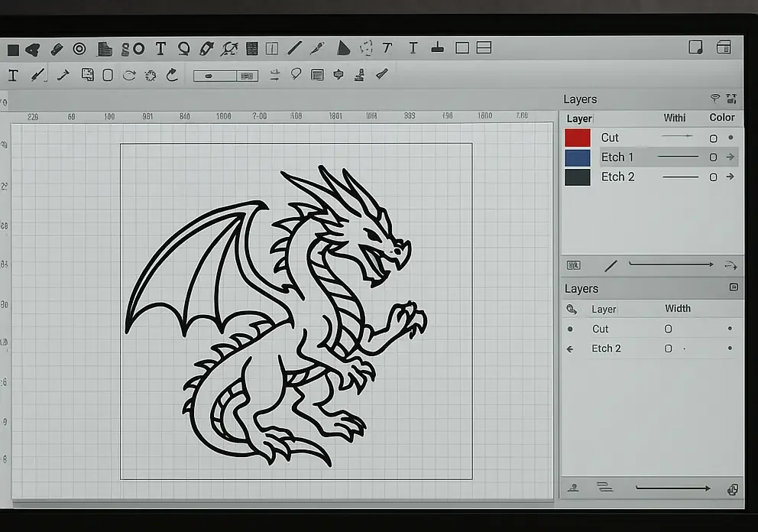Click the document page icon in top toolbar

pos(105,49)
